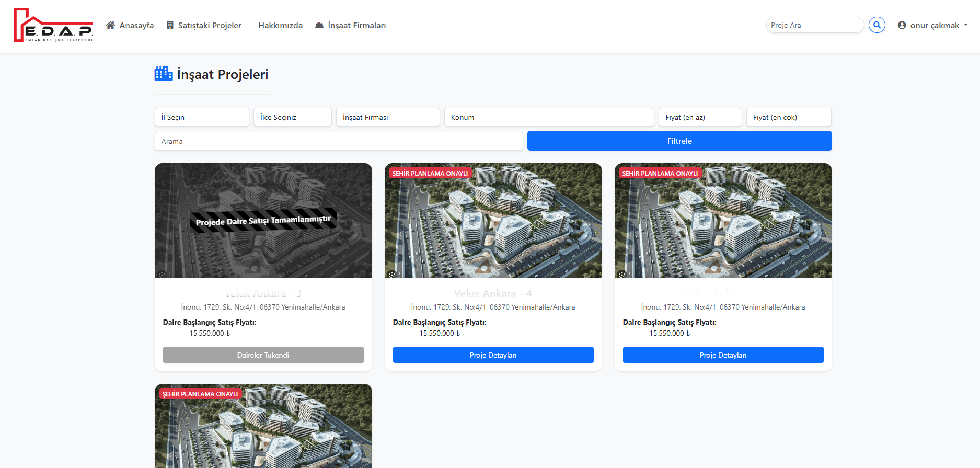Image resolution: width=980 pixels, height=468 pixels.
Task: Click the magnifier search icon button
Action: click(x=877, y=25)
